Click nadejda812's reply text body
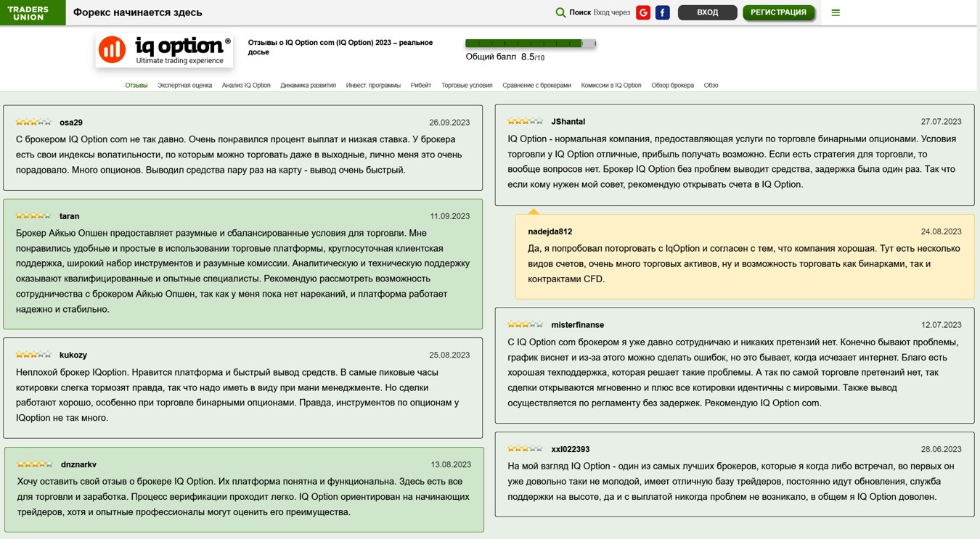 point(744,263)
